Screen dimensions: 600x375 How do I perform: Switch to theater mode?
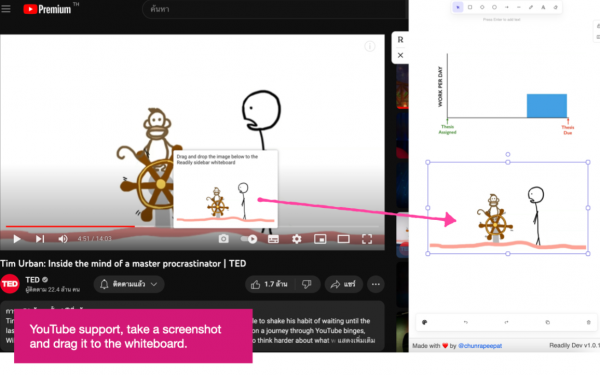343,239
